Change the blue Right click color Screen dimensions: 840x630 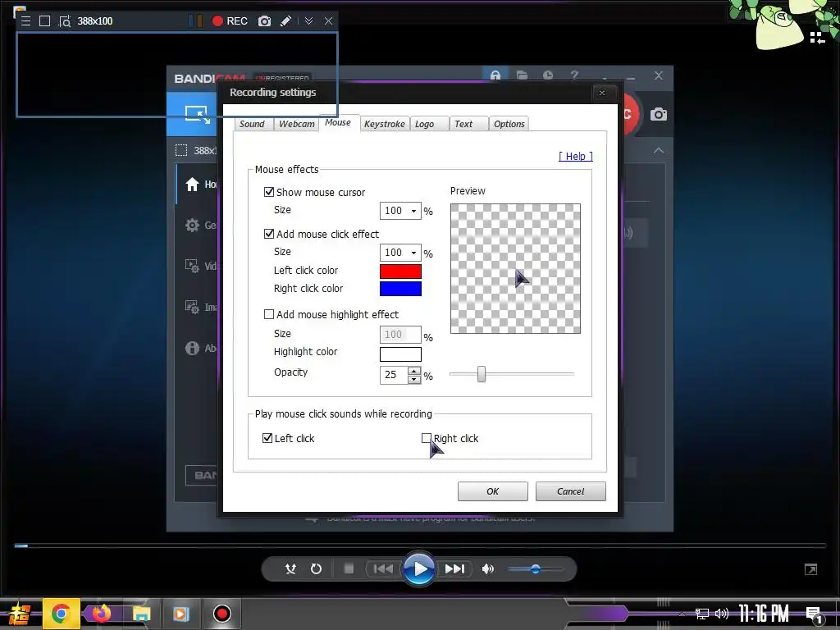[400, 289]
